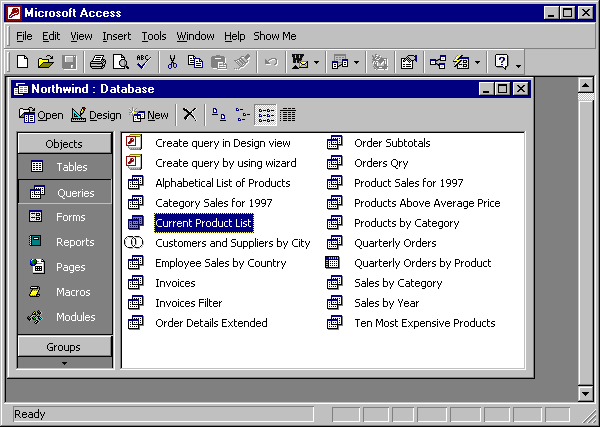This screenshot has width=600, height=427.
Task: Click the Cut scissors icon
Action: (173, 62)
